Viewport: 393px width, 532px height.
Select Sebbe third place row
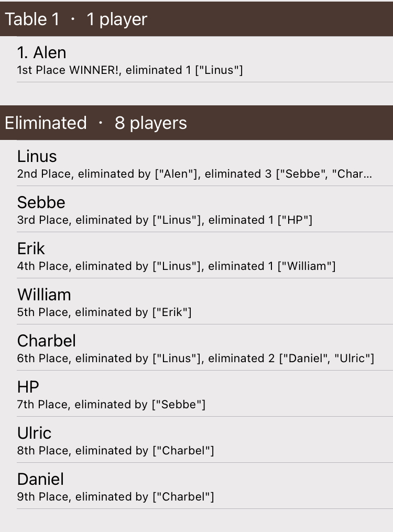coord(196,209)
